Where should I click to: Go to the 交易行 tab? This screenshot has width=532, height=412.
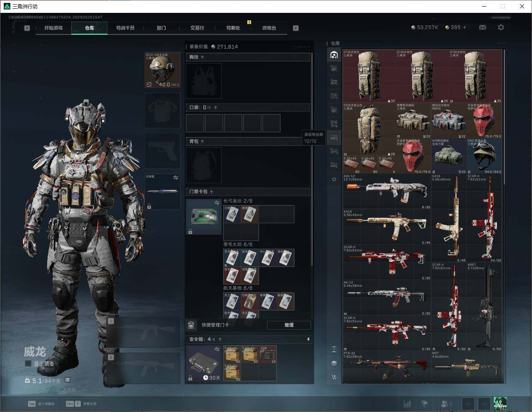[x=197, y=28]
